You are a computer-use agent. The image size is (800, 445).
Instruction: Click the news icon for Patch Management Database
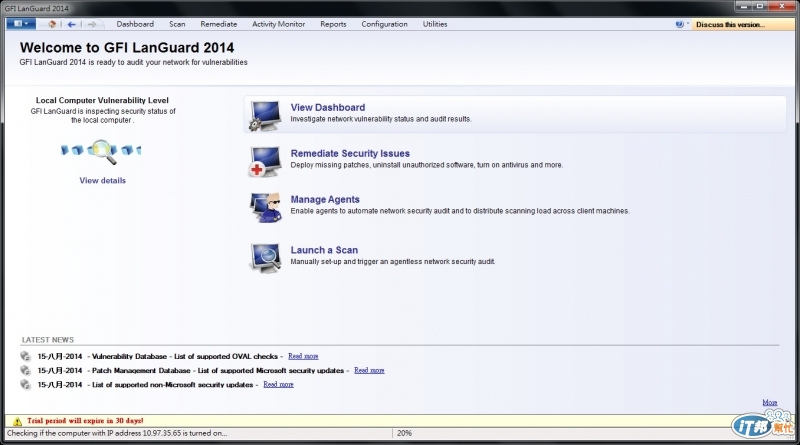coord(26,370)
